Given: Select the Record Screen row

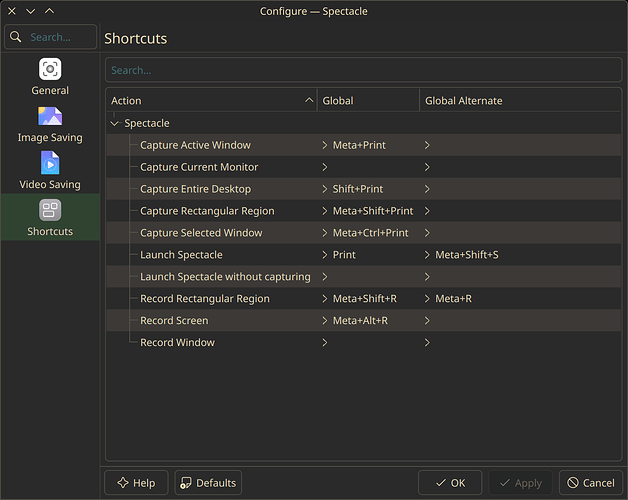Looking at the screenshot, I should (364, 321).
